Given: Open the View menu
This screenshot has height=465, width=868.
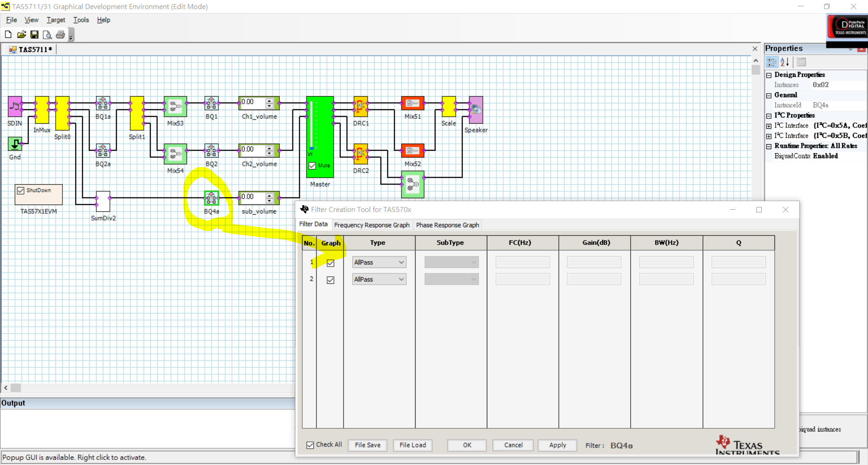Looking at the screenshot, I should point(31,20).
